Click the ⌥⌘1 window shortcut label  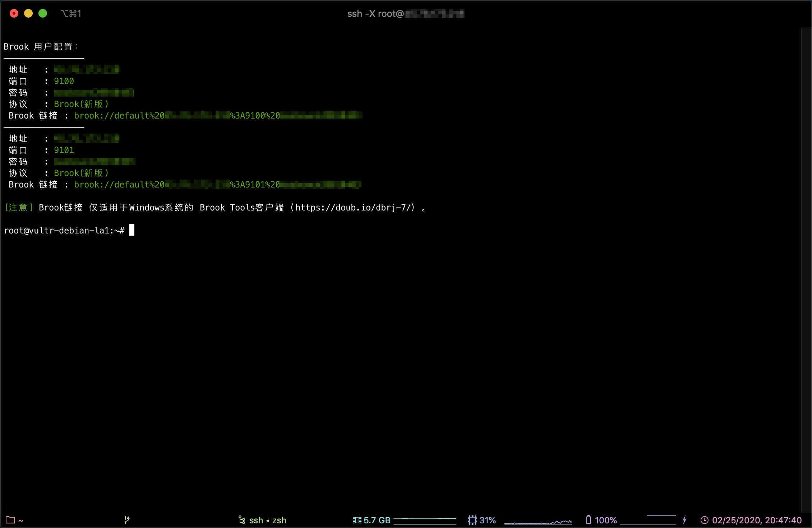coord(71,14)
